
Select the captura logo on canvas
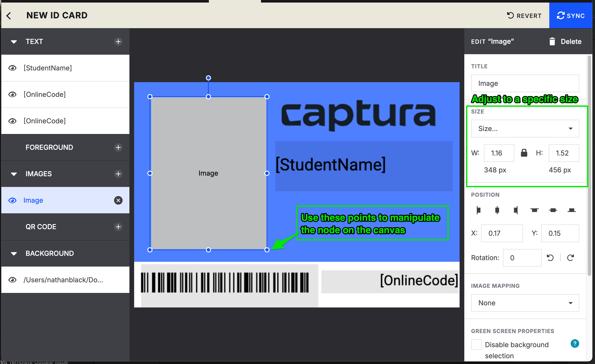click(359, 116)
